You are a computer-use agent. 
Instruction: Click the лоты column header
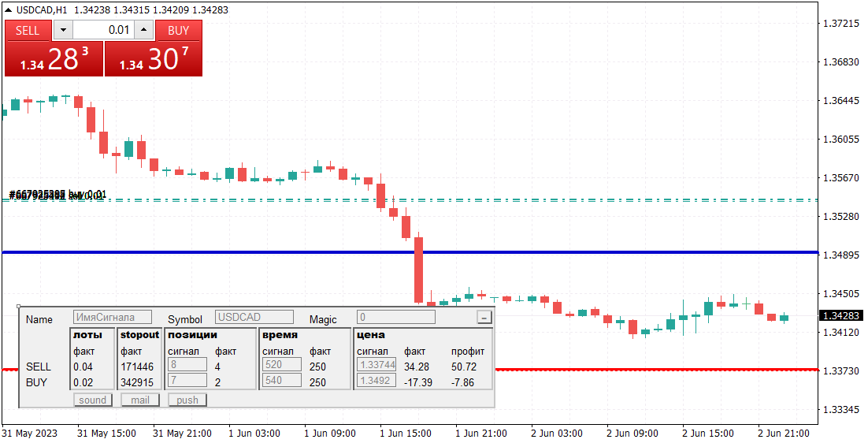[x=87, y=334]
